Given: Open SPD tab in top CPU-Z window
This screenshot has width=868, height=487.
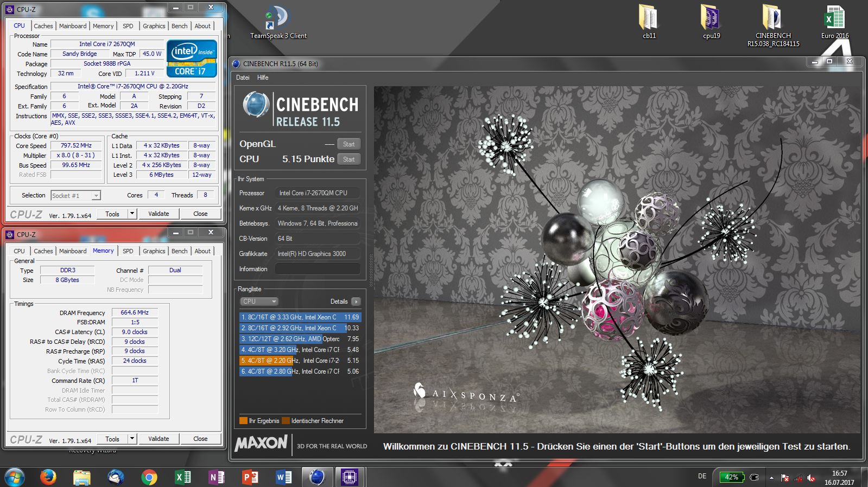Looking at the screenshot, I should point(128,26).
